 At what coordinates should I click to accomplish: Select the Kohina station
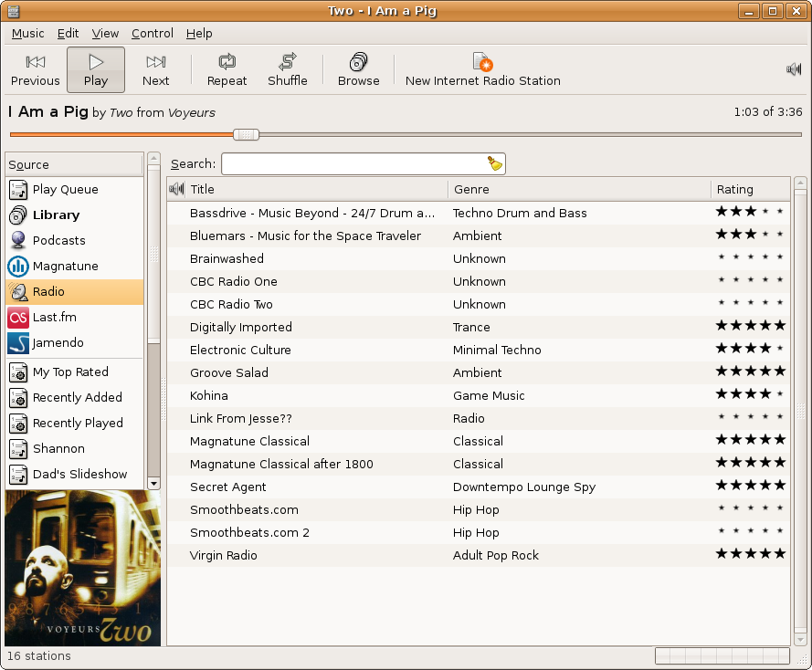click(x=478, y=396)
